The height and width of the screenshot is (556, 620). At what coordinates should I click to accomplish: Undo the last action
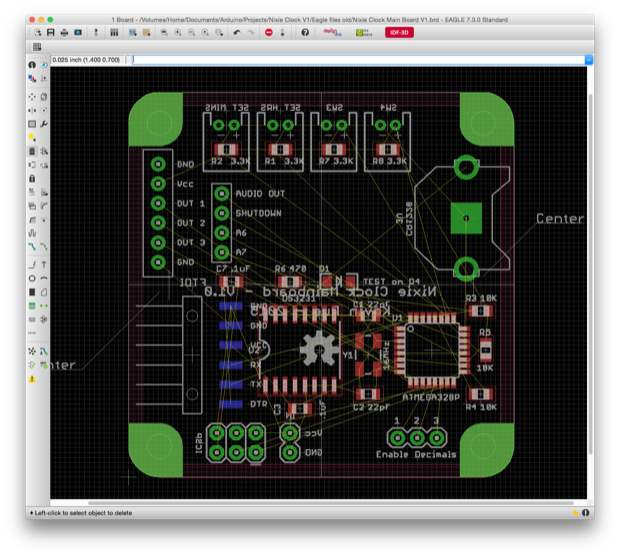[237, 32]
